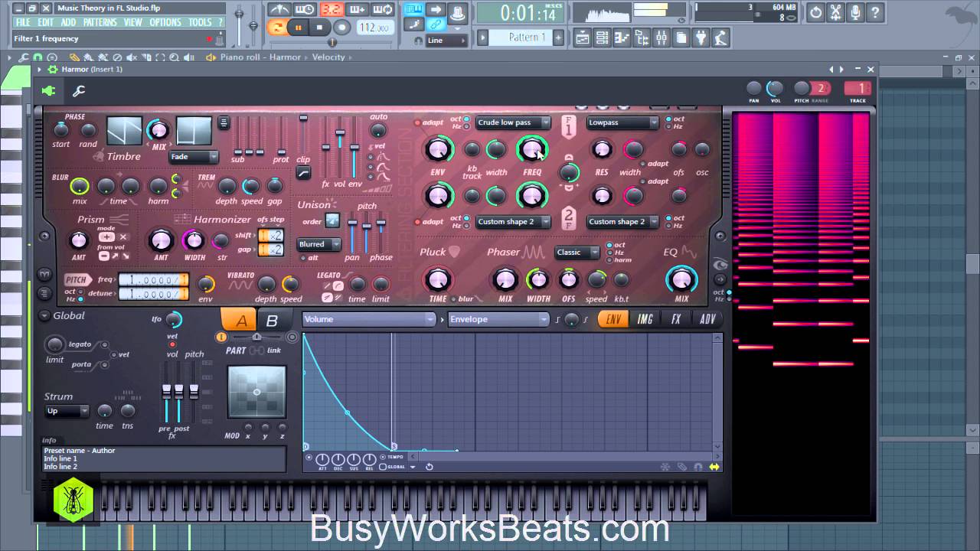Open the TOOLS menu
This screenshot has width=980, height=551.
200,23
